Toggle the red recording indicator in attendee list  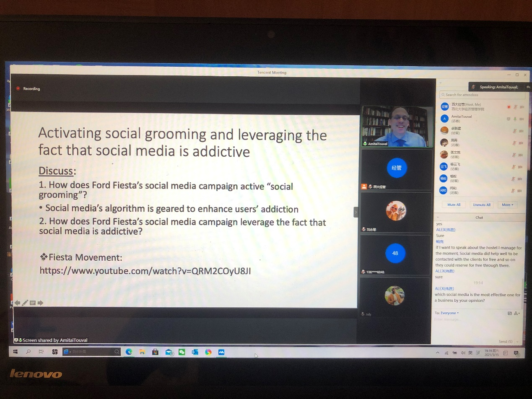pos(509,107)
